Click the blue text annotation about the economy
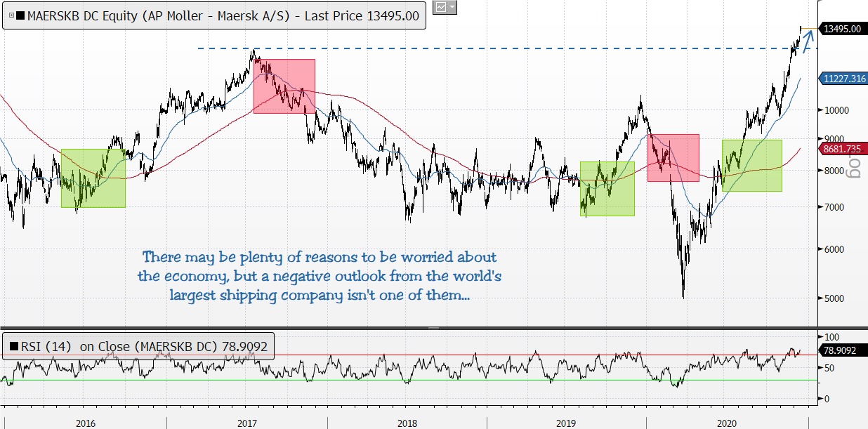This screenshot has height=429, width=868. (x=320, y=276)
